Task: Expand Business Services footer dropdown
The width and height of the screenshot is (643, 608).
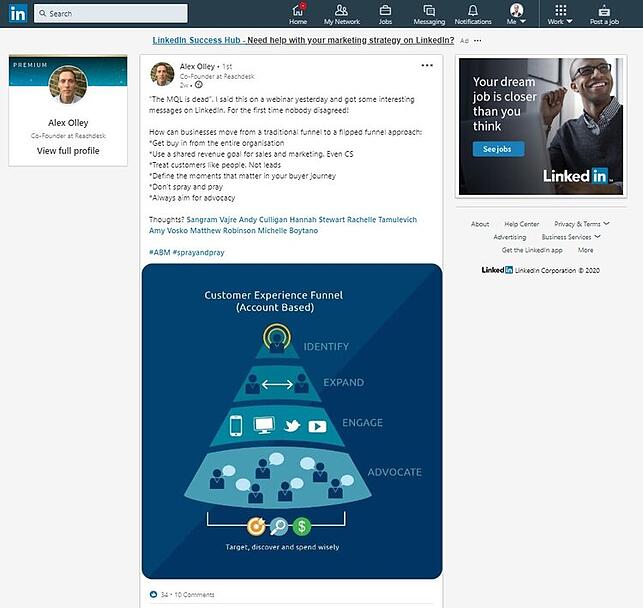Action: [571, 237]
